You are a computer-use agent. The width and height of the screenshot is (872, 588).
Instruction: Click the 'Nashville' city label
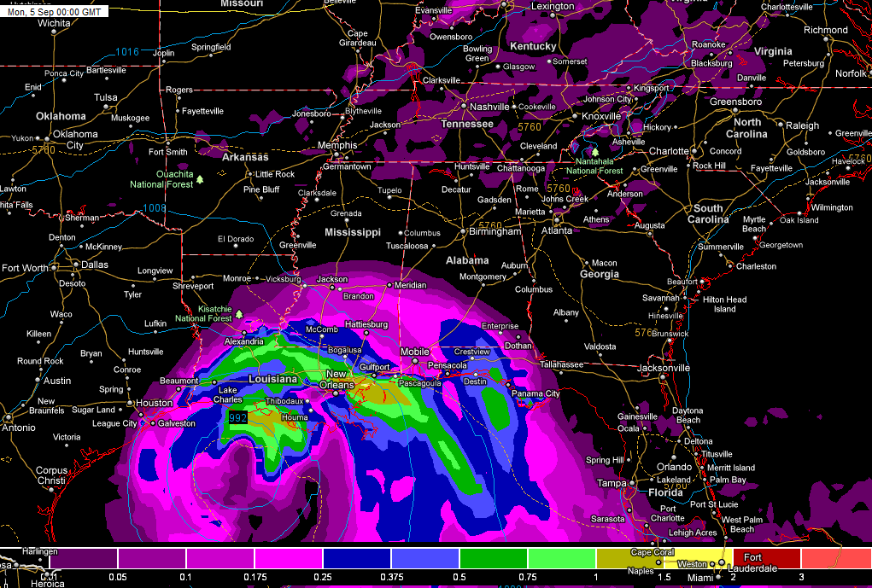[x=489, y=107]
